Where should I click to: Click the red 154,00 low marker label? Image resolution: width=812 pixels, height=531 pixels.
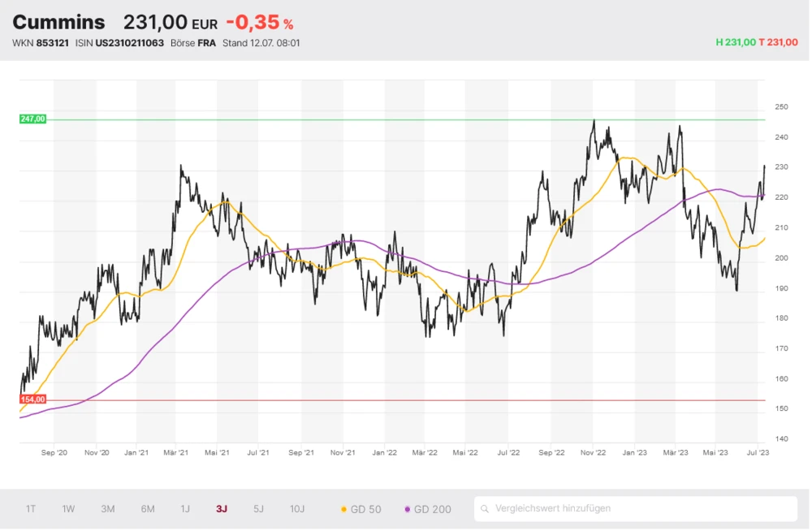32,399
